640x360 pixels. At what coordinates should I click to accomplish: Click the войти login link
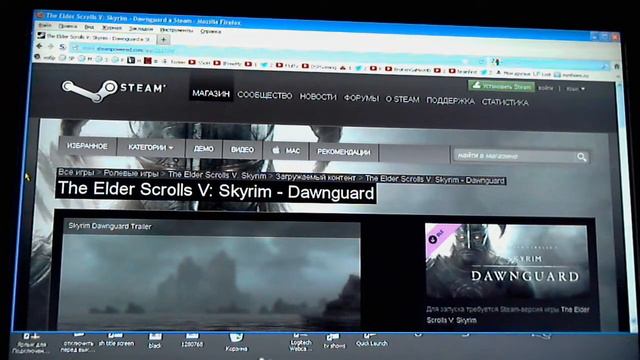click(x=545, y=88)
